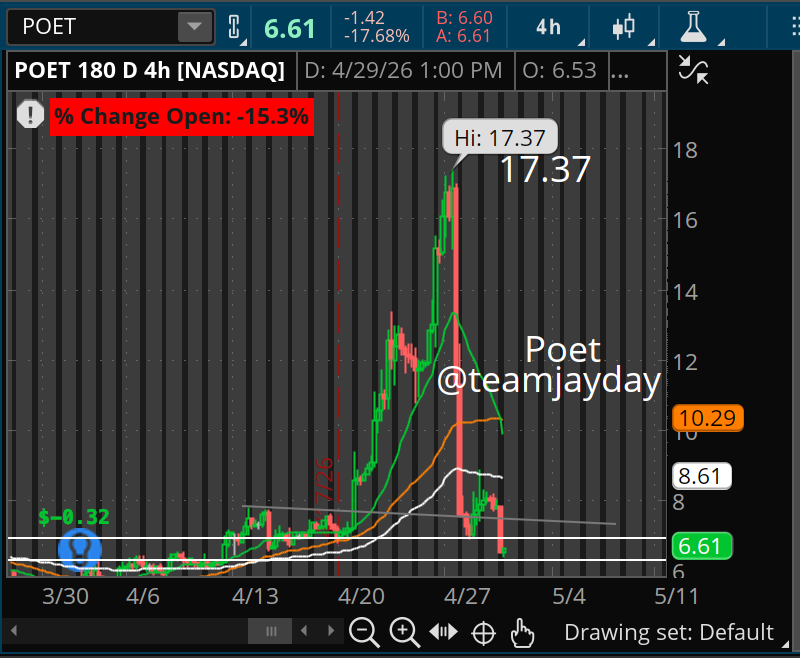Click the % Change Open red label

pos(182,116)
